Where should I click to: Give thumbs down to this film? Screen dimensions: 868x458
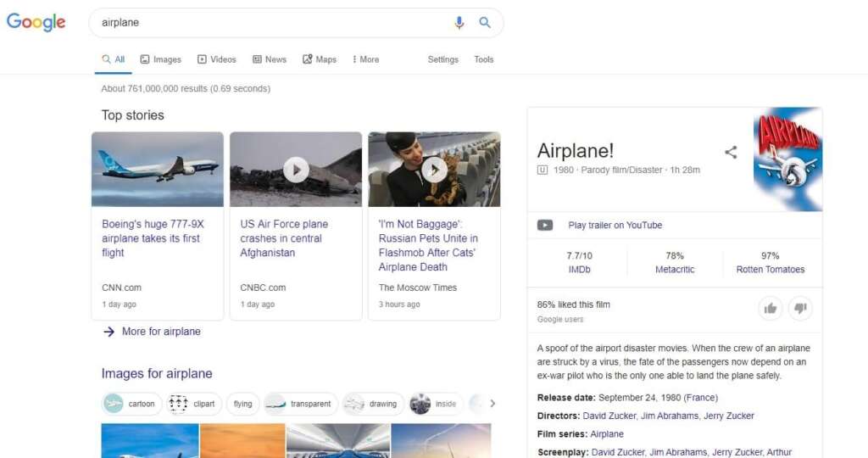800,309
